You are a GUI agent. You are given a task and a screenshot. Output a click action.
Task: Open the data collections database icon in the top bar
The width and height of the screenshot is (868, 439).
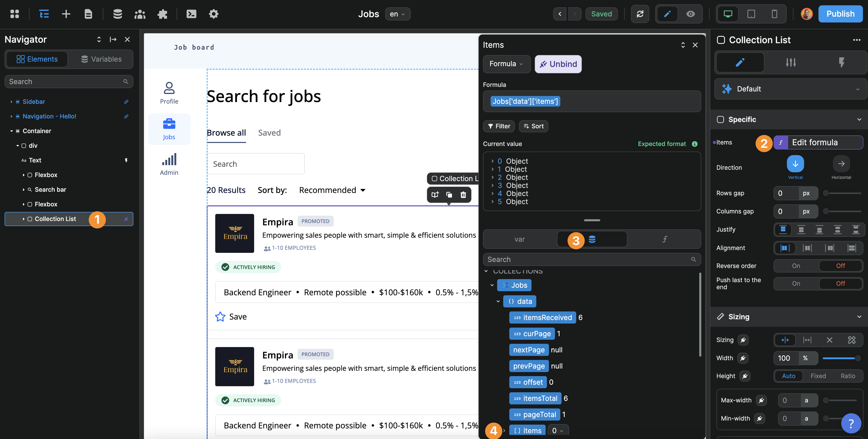[x=117, y=14]
